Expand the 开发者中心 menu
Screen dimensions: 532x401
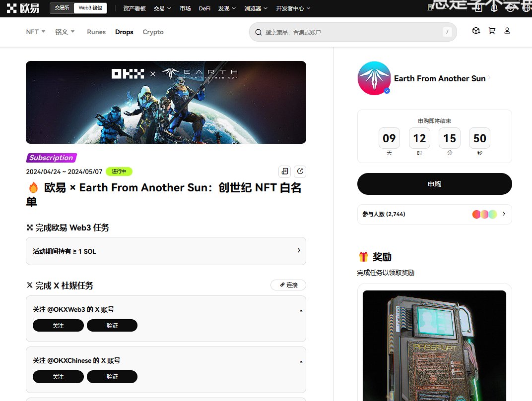tap(293, 8)
